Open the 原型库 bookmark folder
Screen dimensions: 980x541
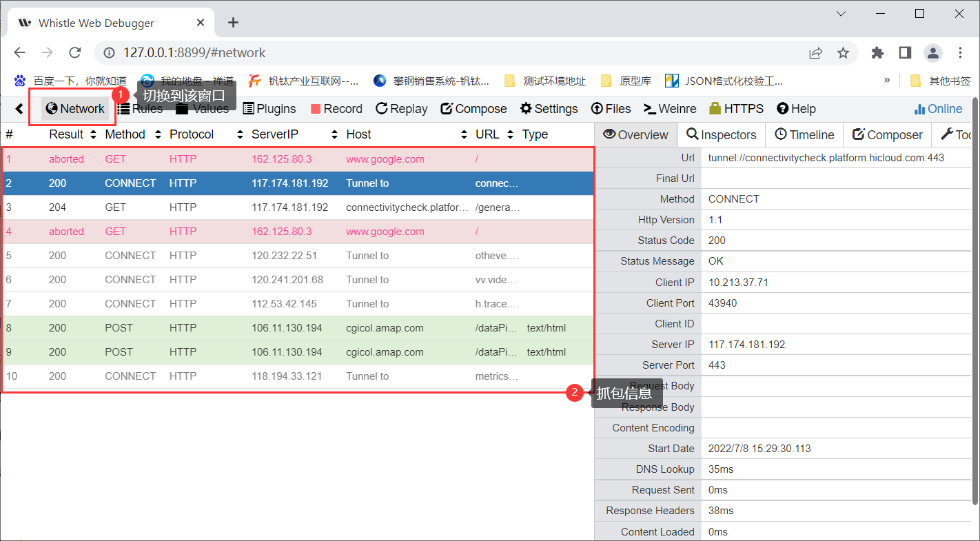point(626,81)
